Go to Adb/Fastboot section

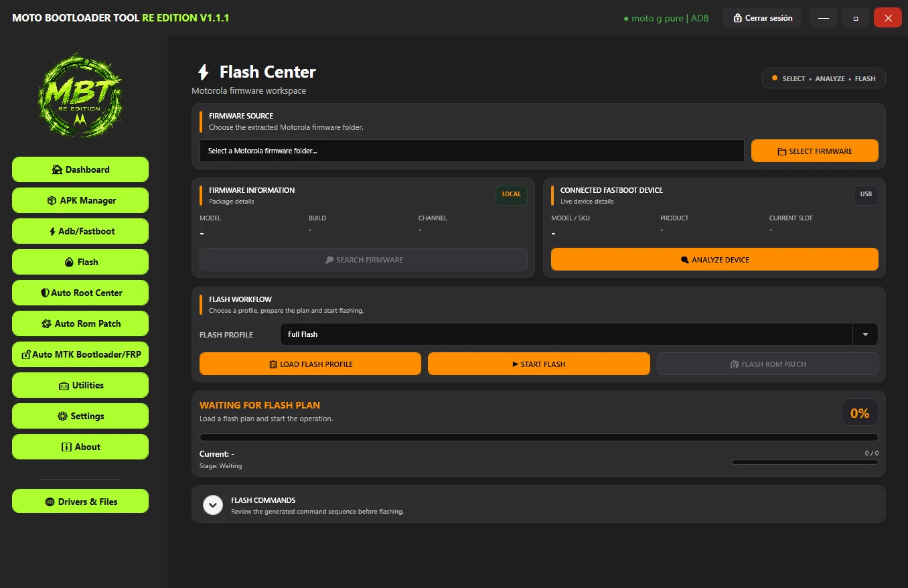click(80, 231)
